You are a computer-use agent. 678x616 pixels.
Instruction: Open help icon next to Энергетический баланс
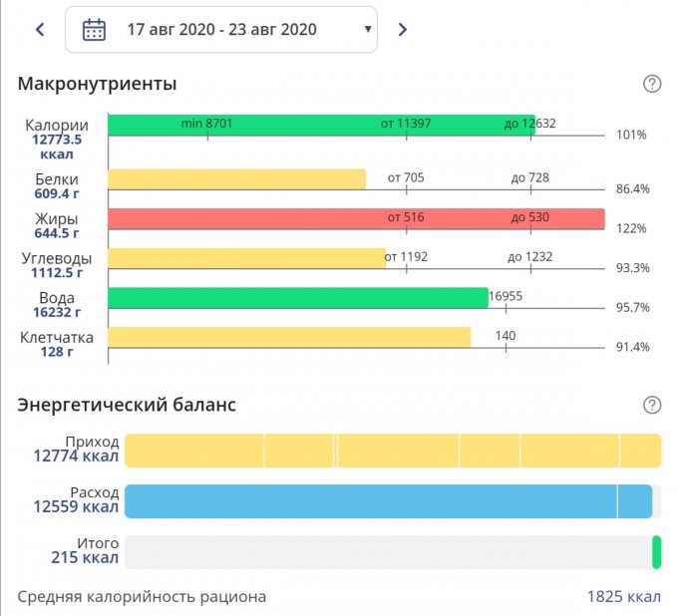(x=652, y=405)
